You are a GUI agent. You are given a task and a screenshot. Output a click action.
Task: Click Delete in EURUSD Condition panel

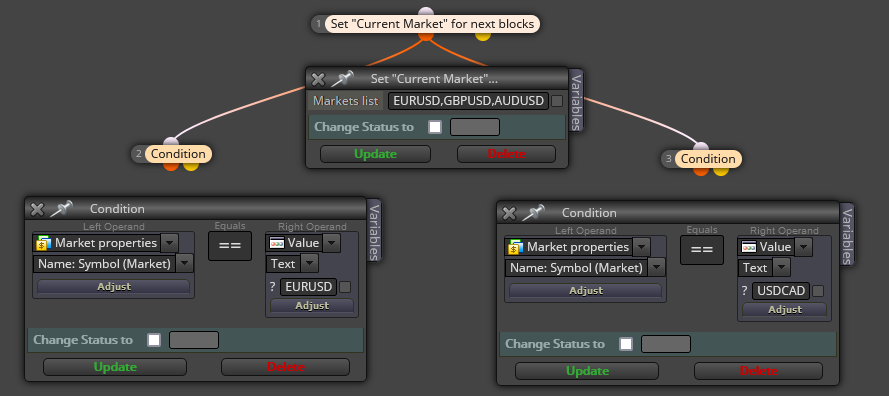coord(285,367)
